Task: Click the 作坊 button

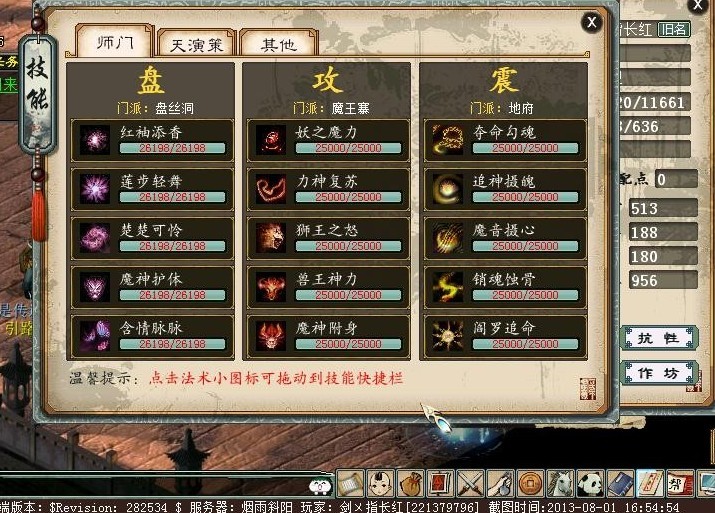Action: point(659,373)
